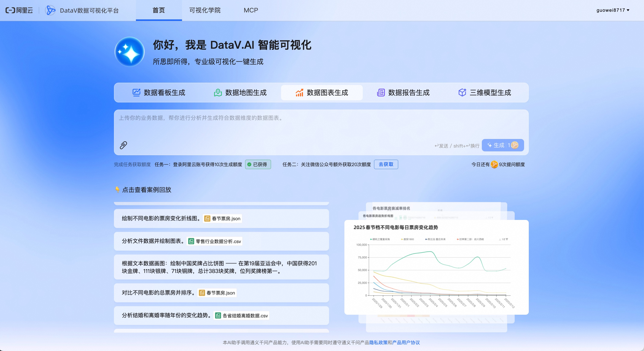Click the DataV数据可视化平台 title text

click(89, 10)
